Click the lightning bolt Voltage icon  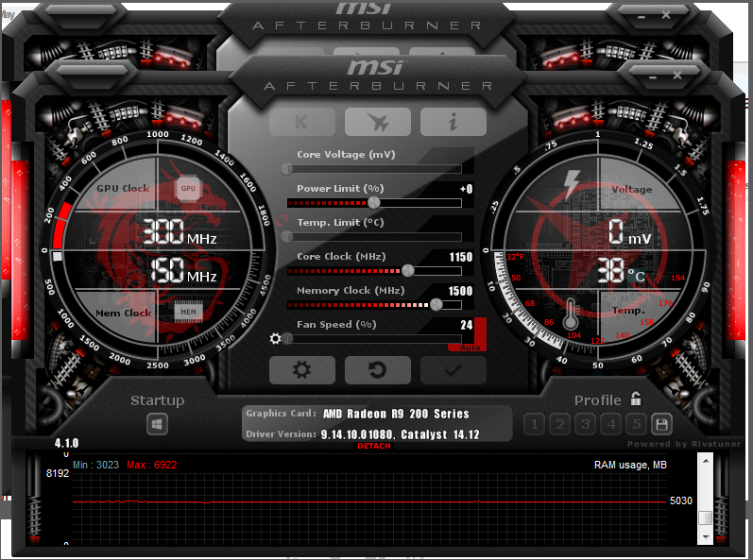pyautogui.click(x=571, y=184)
